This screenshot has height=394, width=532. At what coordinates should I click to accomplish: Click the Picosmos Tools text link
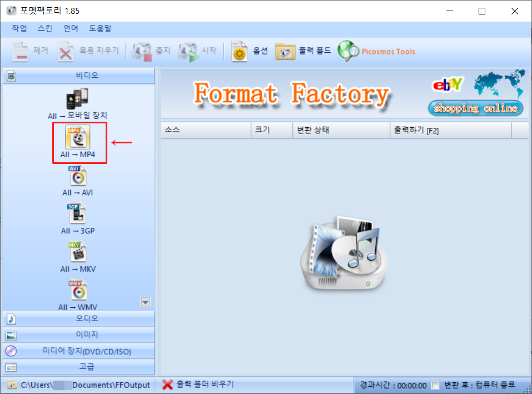click(389, 52)
